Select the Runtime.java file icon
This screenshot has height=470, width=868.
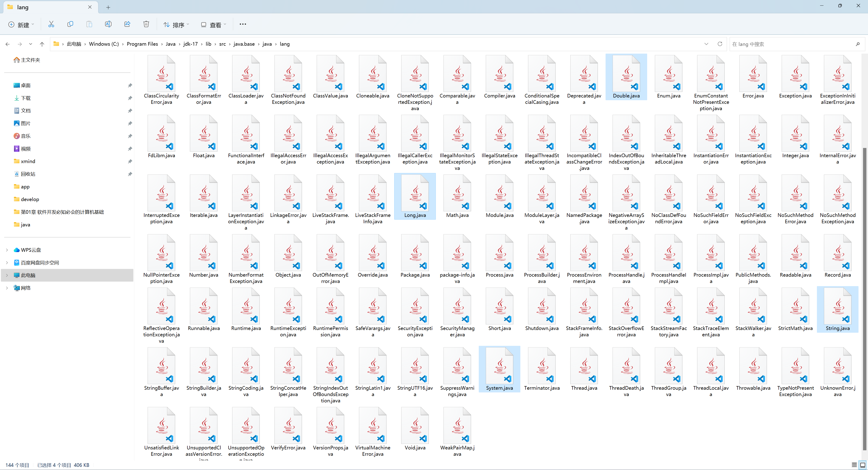246,306
